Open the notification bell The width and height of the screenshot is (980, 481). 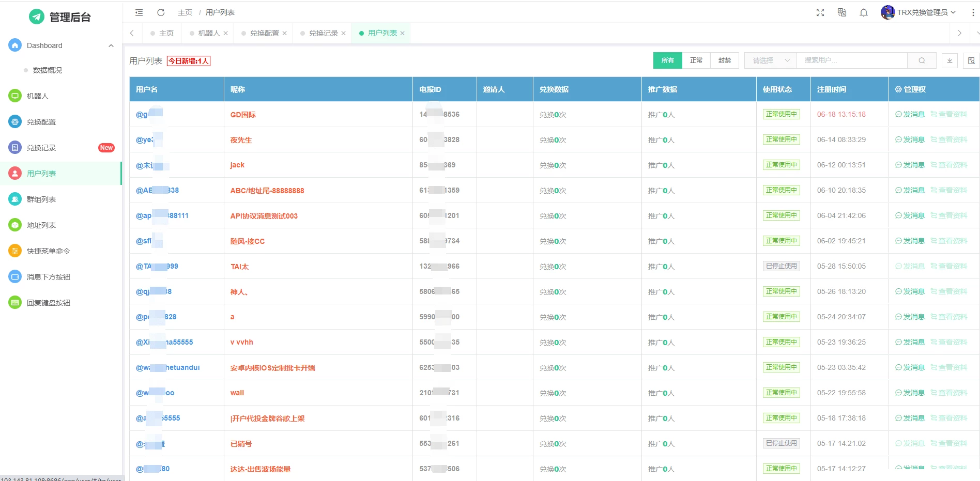[x=863, y=12]
